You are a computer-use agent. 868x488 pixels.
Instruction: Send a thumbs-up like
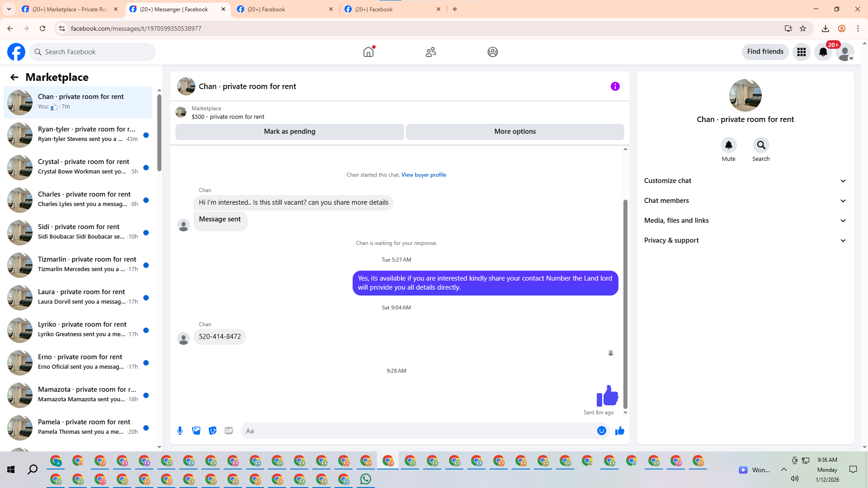click(619, 431)
